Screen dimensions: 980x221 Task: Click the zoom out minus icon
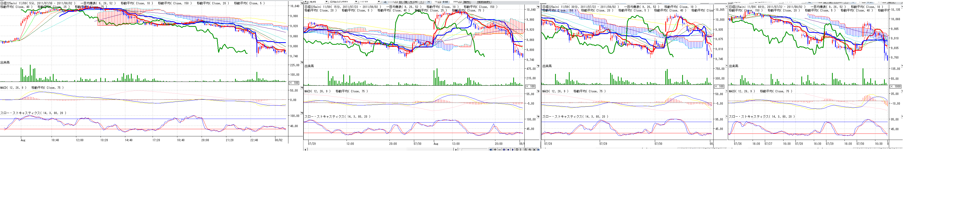pos(499,150)
